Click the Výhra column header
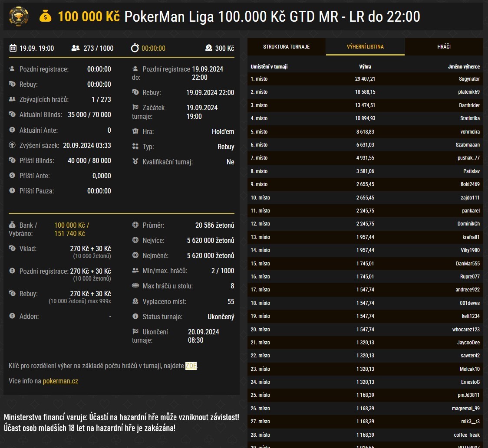The height and width of the screenshot is (448, 488). coord(365,67)
